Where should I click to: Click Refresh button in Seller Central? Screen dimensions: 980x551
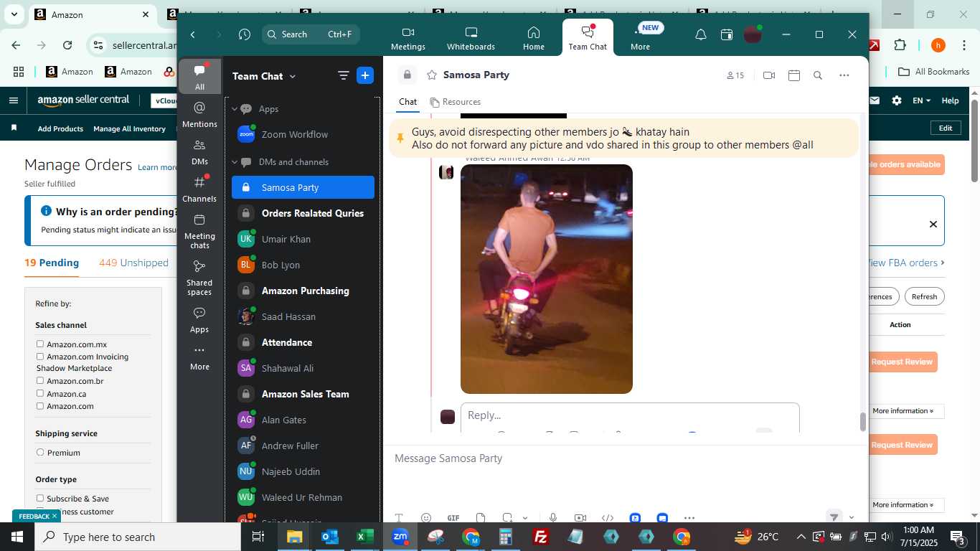point(924,296)
